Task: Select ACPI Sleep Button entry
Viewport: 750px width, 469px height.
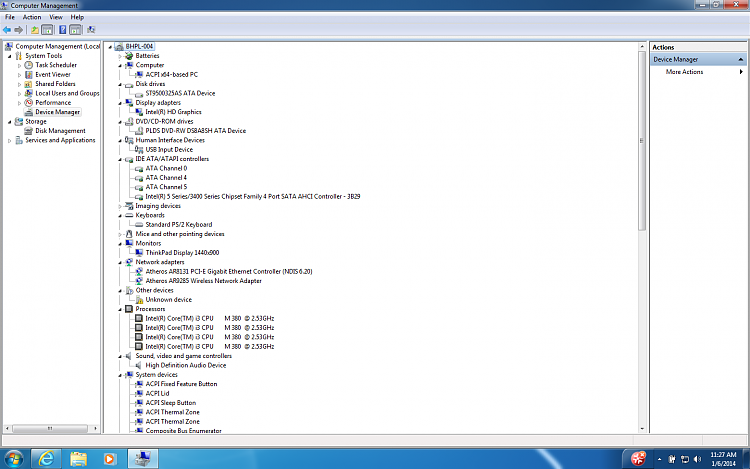Action: [171, 403]
